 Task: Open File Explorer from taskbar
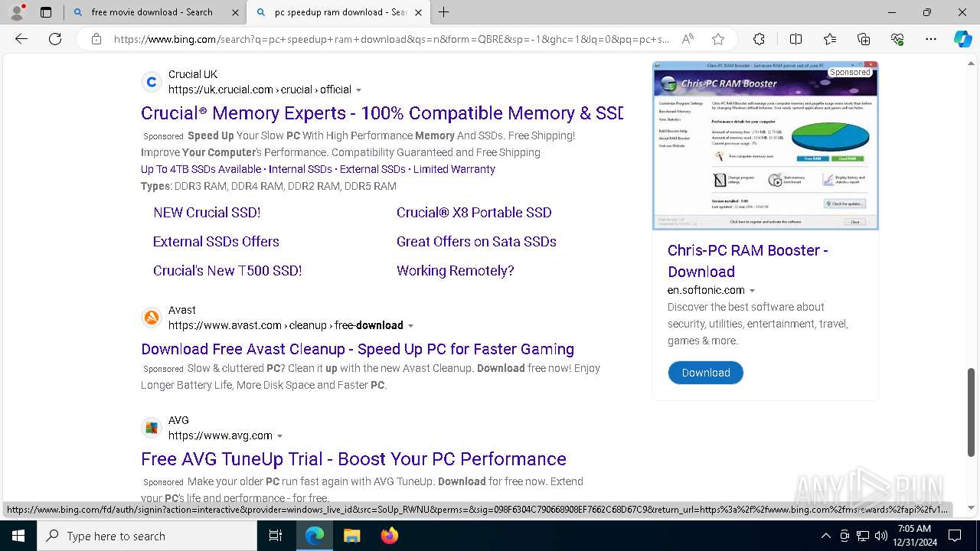(351, 536)
